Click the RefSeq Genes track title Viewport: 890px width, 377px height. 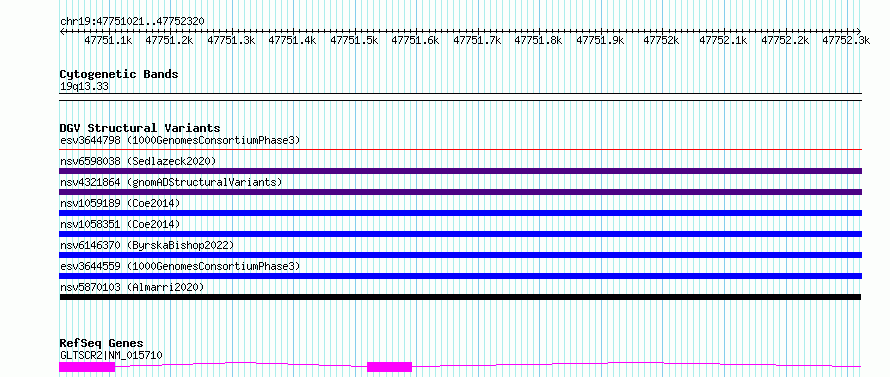pyautogui.click(x=101, y=343)
